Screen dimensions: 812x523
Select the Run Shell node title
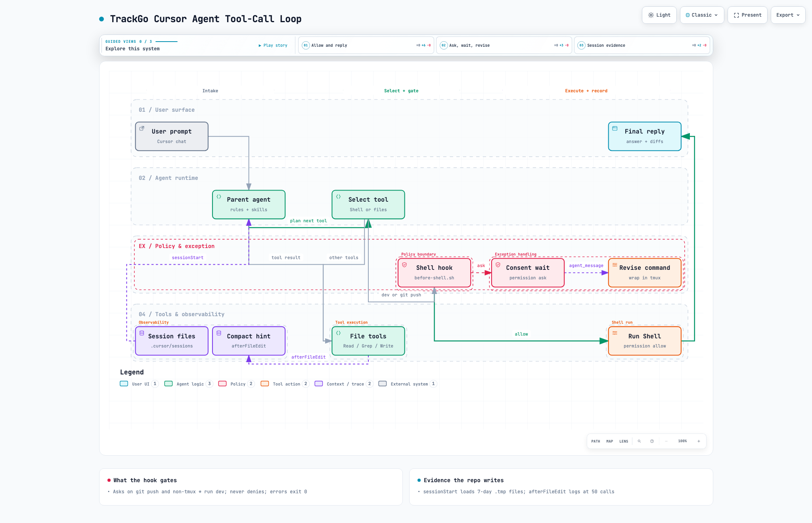pyautogui.click(x=645, y=336)
